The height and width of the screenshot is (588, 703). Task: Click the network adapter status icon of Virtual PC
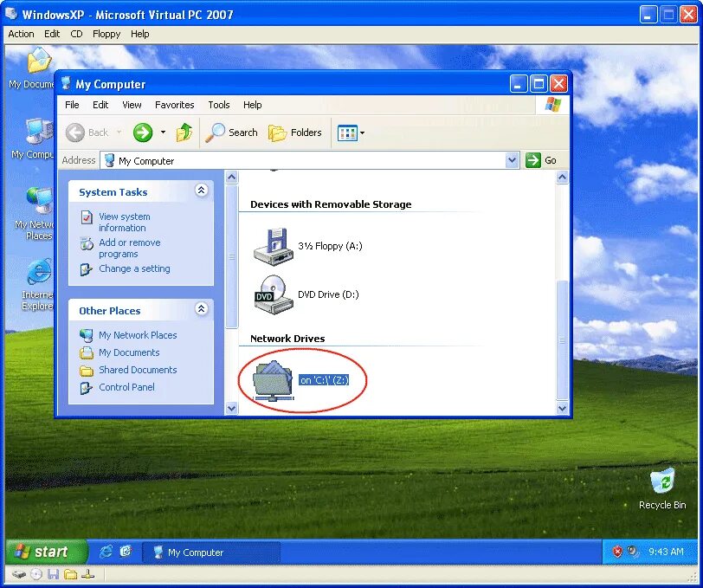coord(87,574)
